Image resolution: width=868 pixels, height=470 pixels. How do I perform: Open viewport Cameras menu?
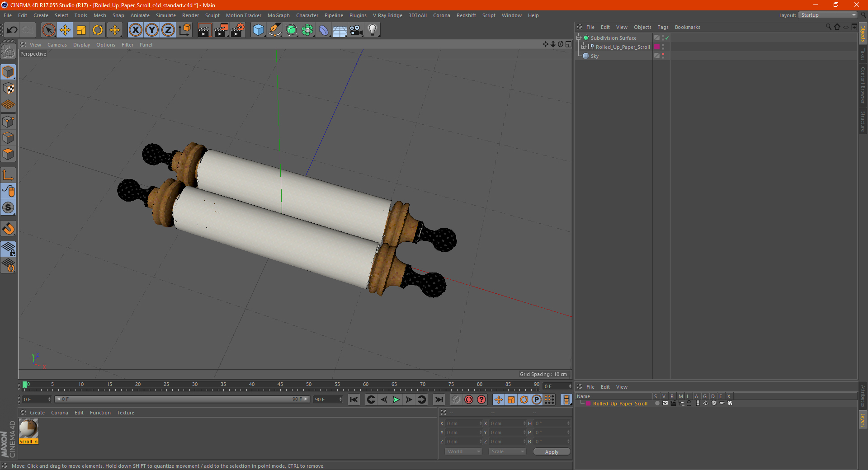coord(57,45)
